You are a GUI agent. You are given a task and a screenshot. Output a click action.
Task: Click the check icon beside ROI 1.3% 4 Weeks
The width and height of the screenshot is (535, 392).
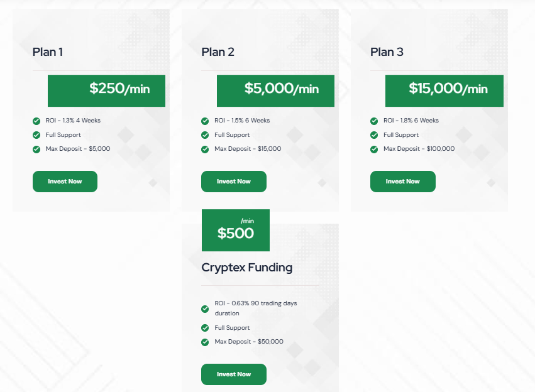(36, 121)
